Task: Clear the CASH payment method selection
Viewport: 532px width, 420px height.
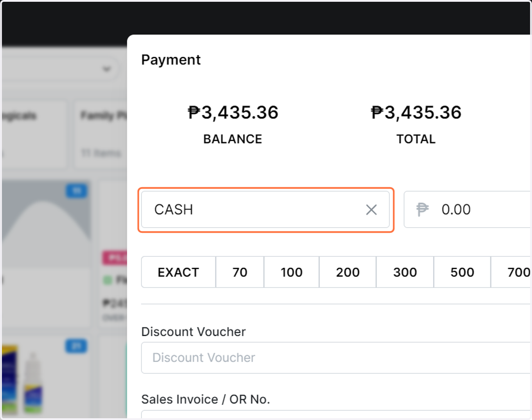Action: [371, 210]
